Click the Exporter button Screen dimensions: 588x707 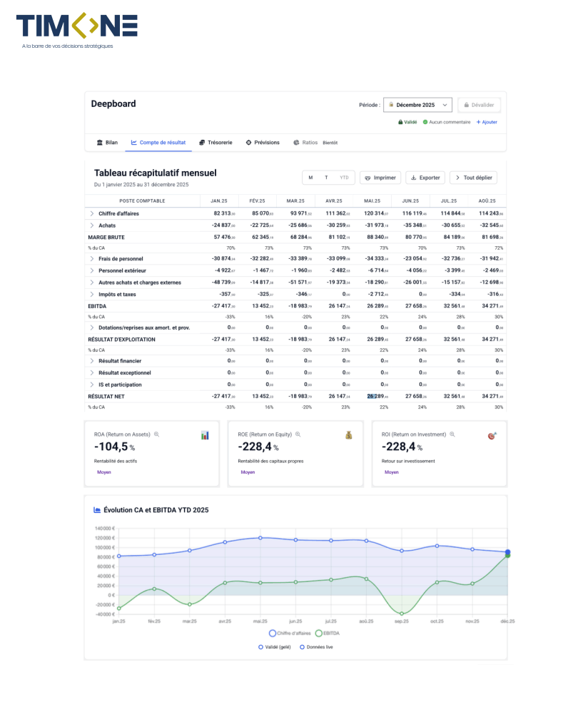(x=425, y=178)
